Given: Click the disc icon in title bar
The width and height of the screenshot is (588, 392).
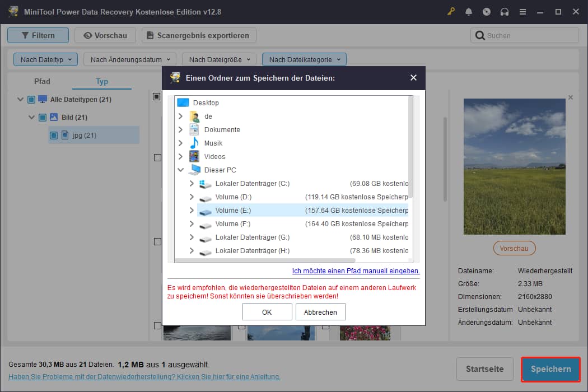Looking at the screenshot, I should (487, 12).
